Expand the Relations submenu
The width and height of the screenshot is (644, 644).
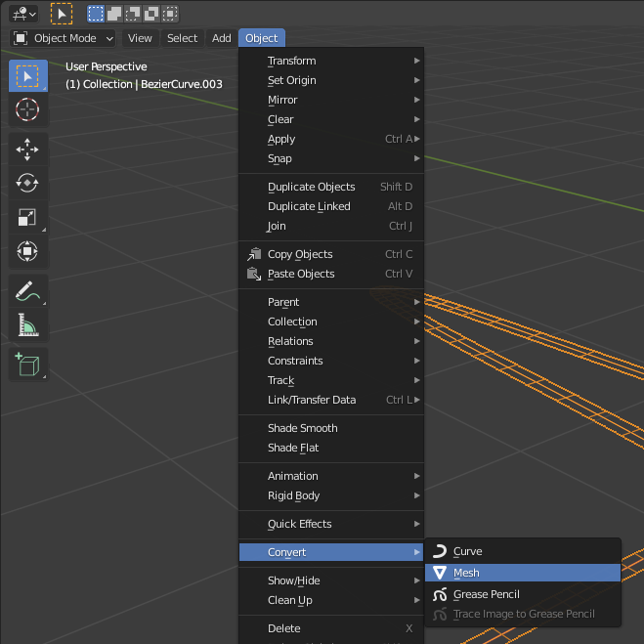(x=331, y=341)
